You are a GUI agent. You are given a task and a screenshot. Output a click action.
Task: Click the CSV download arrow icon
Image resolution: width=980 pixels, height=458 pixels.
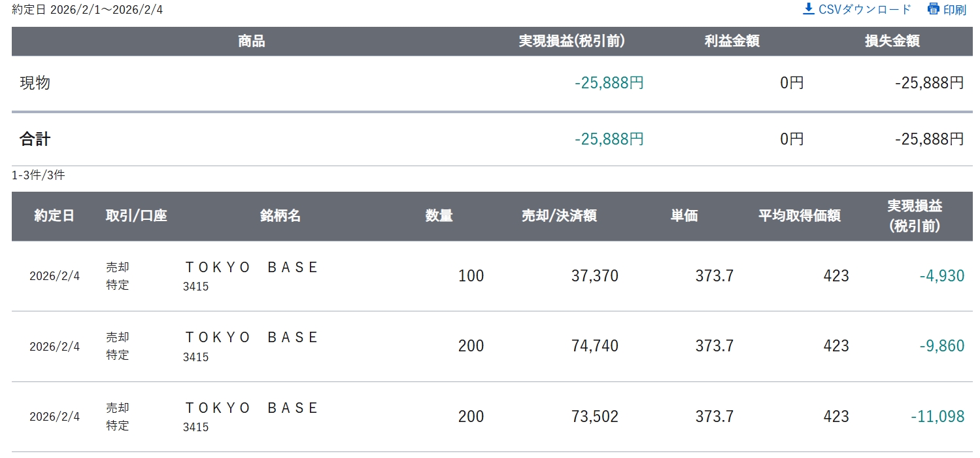coord(809,9)
